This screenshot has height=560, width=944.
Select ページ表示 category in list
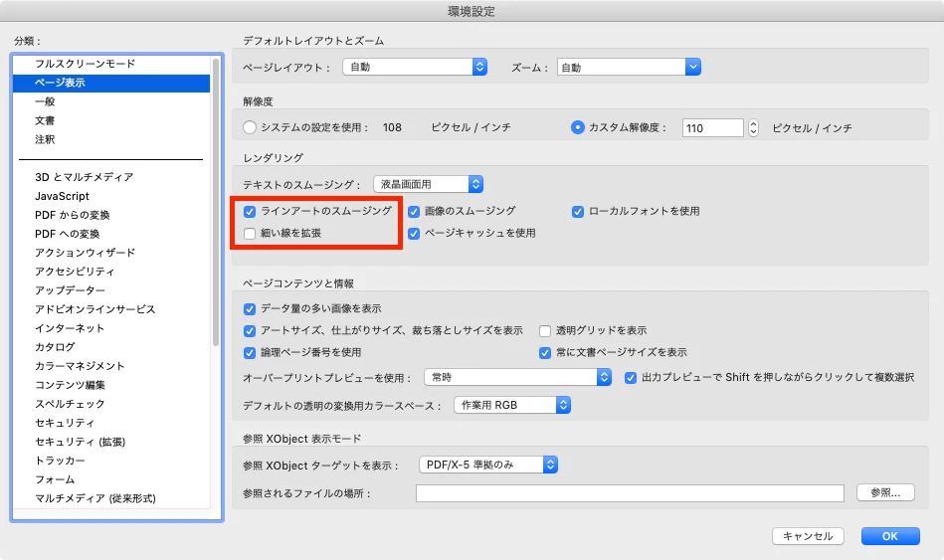click(x=111, y=83)
